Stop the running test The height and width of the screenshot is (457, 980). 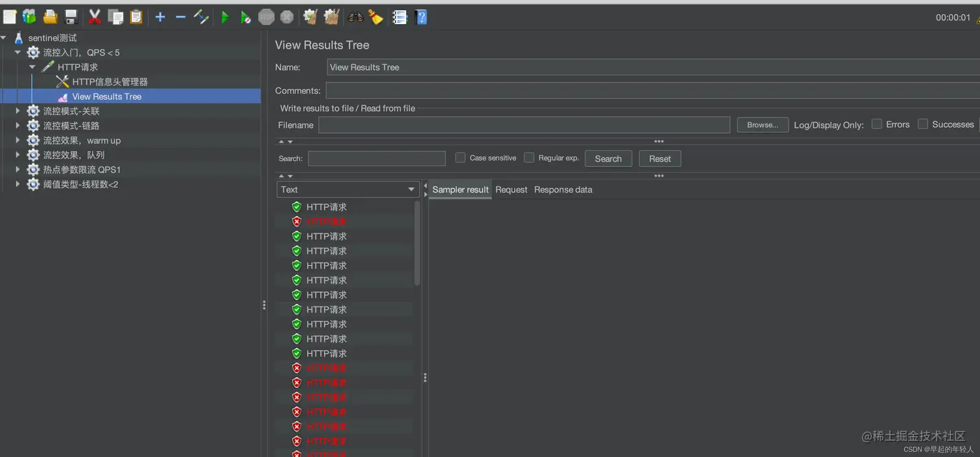point(266,18)
